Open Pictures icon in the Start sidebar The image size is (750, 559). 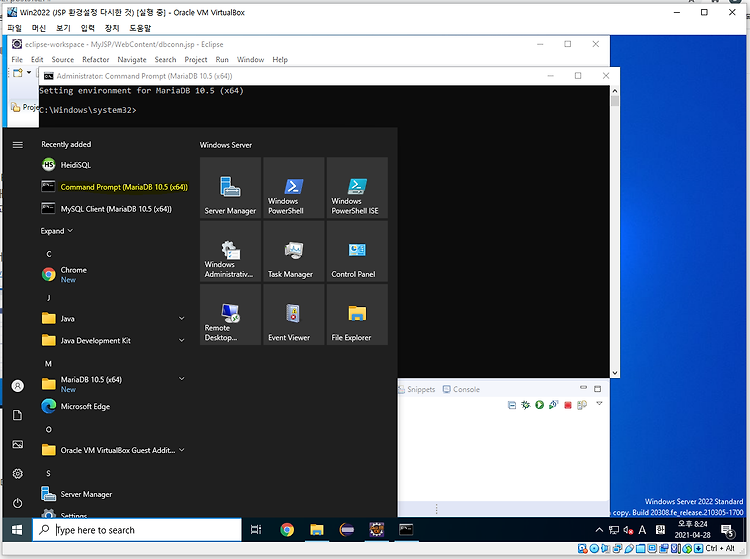click(x=18, y=445)
